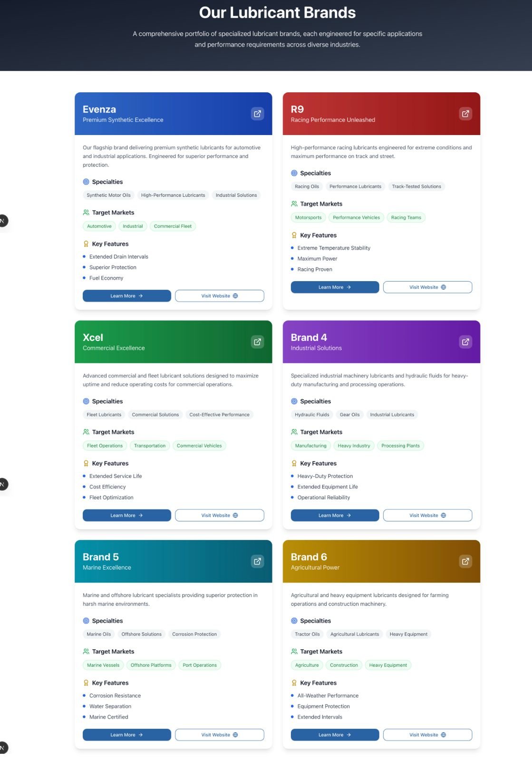Click the Key Features award icon in R9 card
Image resolution: width=532 pixels, height=761 pixels.
294,235
